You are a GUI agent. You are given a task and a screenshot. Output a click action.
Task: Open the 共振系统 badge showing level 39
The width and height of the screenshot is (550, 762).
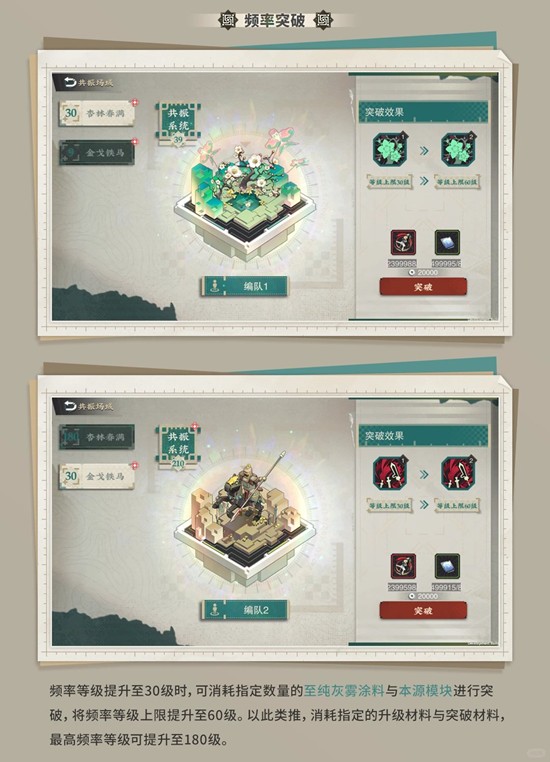pos(178,123)
